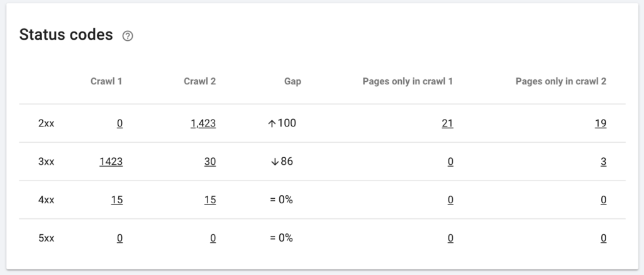The width and height of the screenshot is (644, 275).
Task: Open the 5xx Crawl 1 count link
Action: (119, 238)
